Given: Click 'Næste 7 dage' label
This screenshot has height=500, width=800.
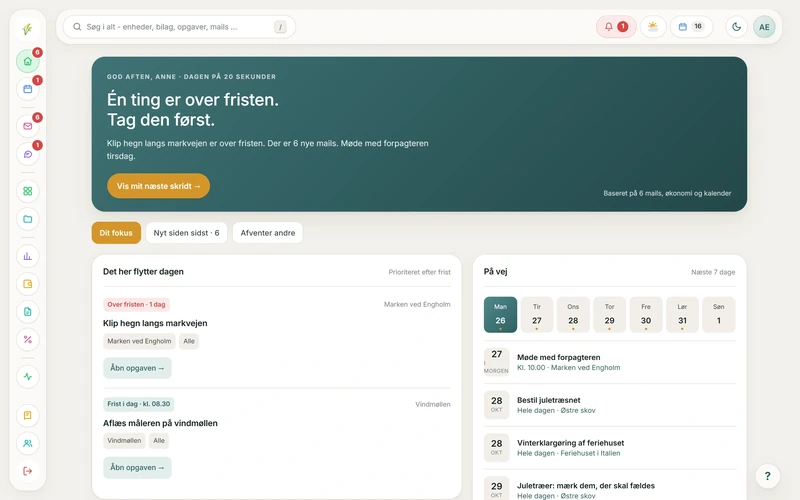Looking at the screenshot, I should click(713, 272).
